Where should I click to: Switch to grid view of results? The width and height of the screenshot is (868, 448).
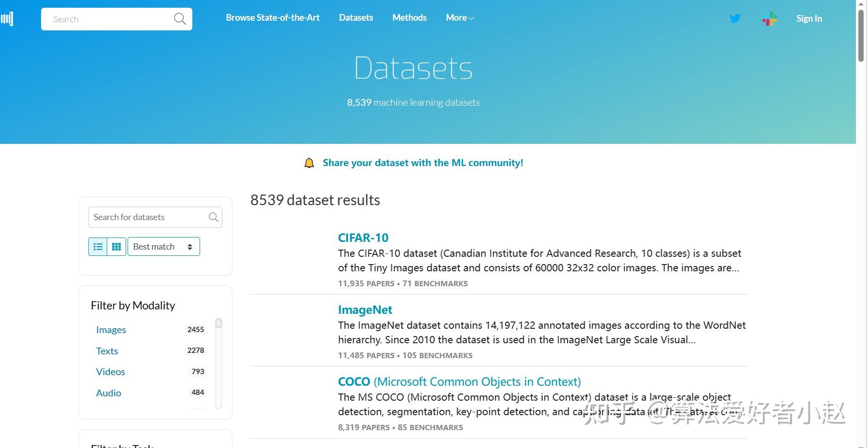[x=116, y=246]
